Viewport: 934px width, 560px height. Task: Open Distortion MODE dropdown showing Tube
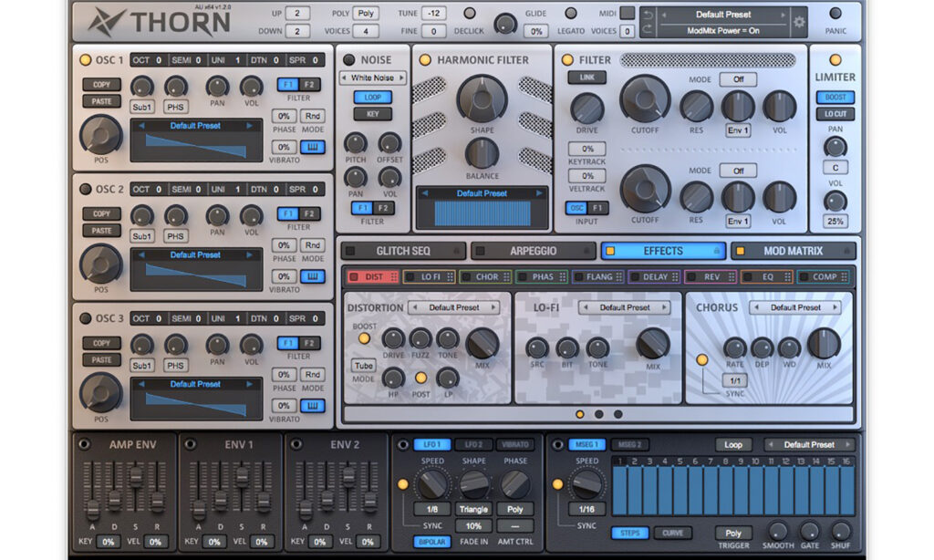point(363,366)
